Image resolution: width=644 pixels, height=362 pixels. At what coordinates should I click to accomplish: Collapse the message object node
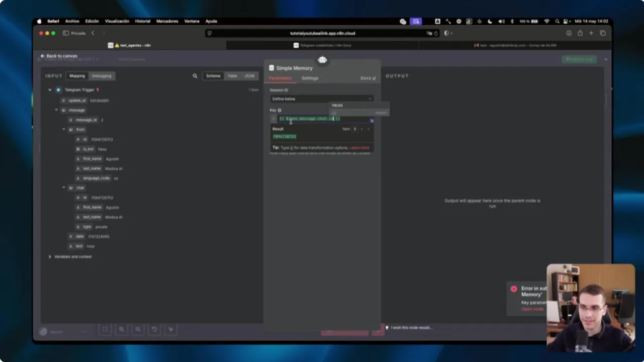click(56, 110)
